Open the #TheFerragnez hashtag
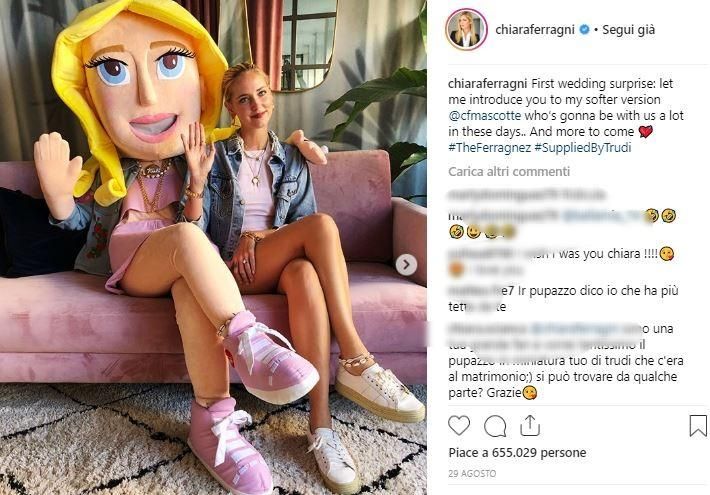The width and height of the screenshot is (710, 495). coord(489,148)
